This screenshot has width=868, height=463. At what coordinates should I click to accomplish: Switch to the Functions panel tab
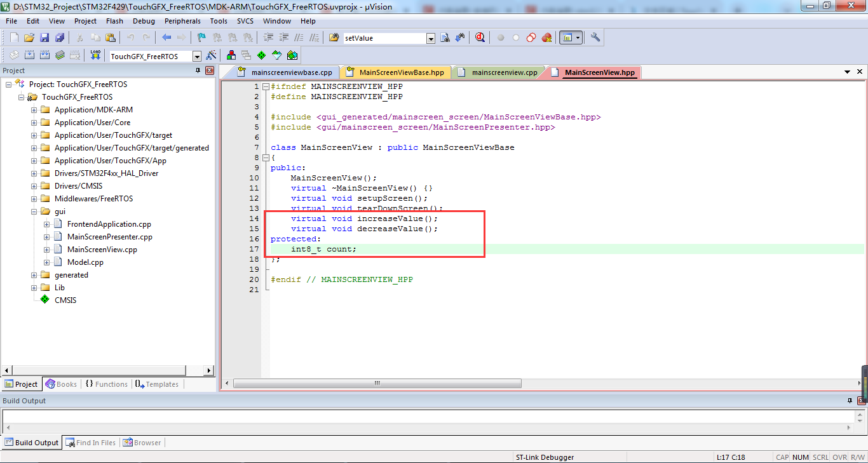coord(106,384)
